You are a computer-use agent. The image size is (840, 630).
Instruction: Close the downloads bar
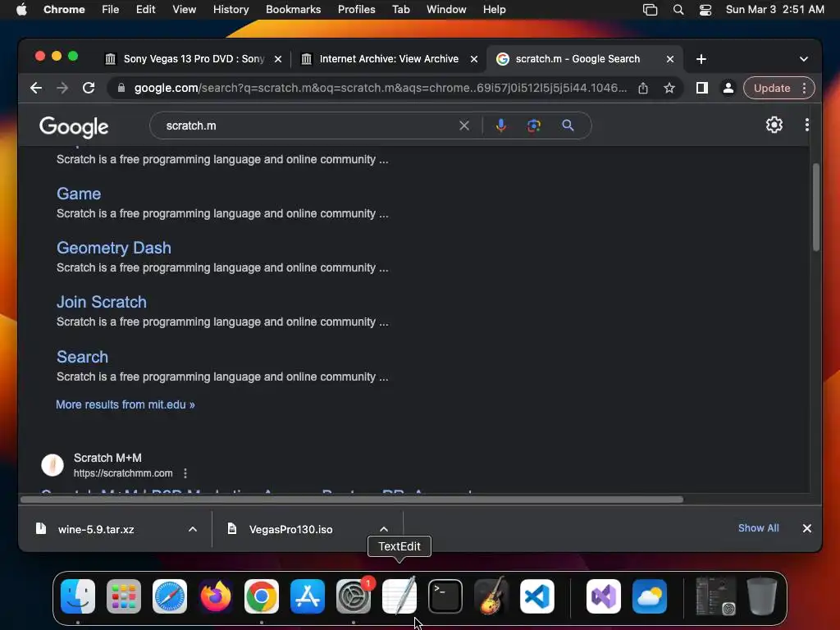click(807, 528)
